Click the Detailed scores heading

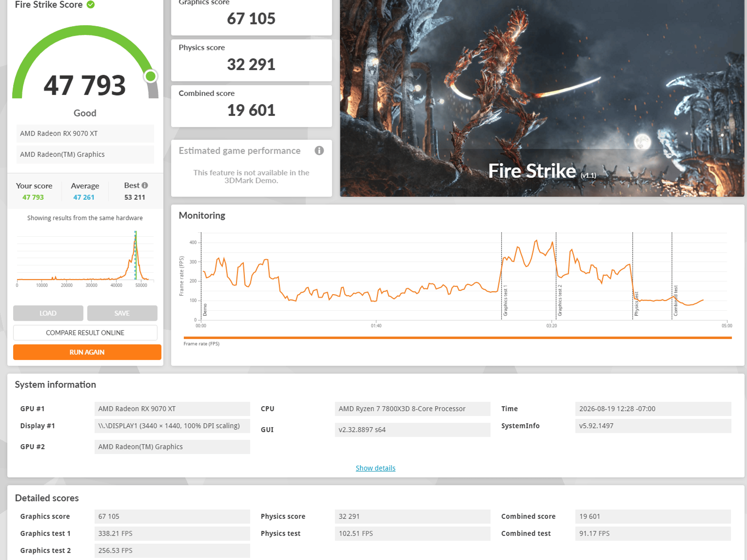47,498
